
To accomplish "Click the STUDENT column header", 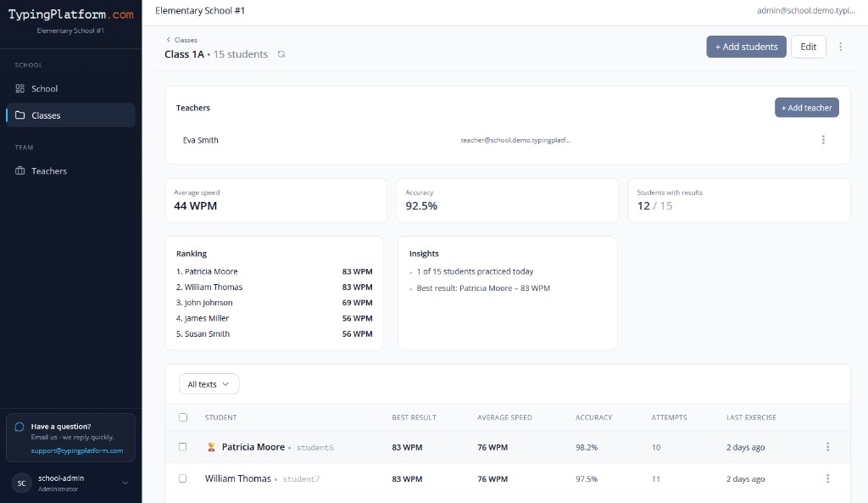I will pyautogui.click(x=221, y=417).
